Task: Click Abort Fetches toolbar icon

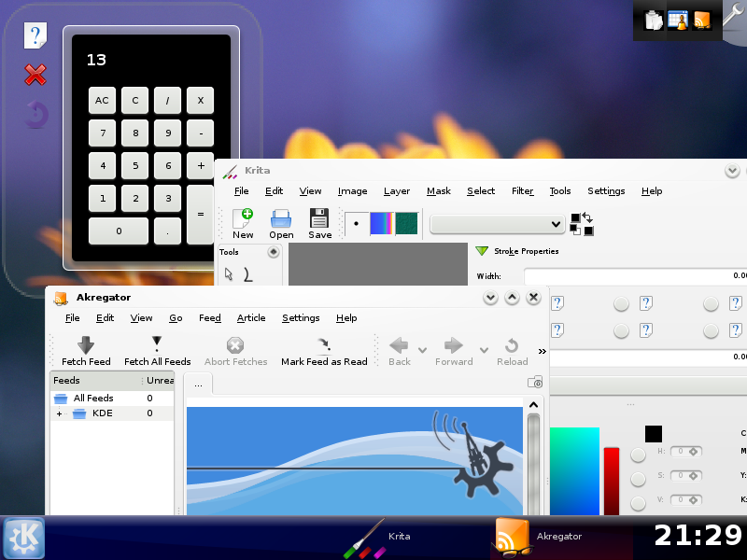Action: [x=236, y=352]
